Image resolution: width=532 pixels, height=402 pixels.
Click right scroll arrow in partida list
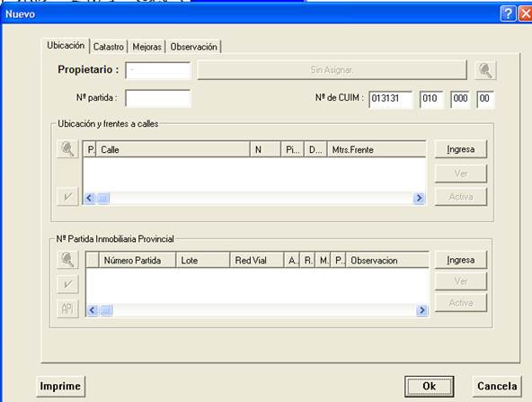click(x=421, y=310)
